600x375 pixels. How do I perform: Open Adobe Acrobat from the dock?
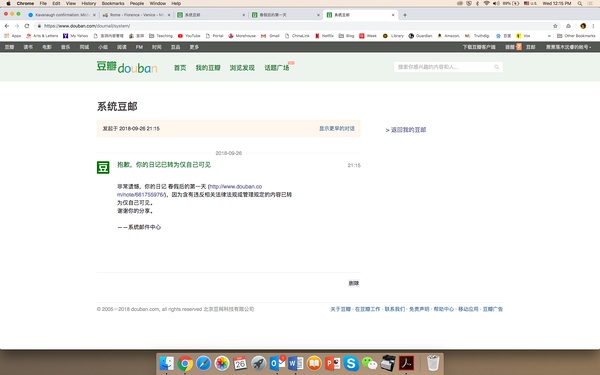(x=406, y=363)
